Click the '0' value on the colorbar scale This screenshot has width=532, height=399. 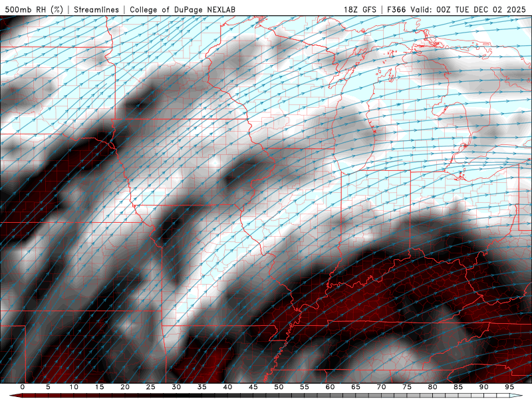click(x=23, y=387)
